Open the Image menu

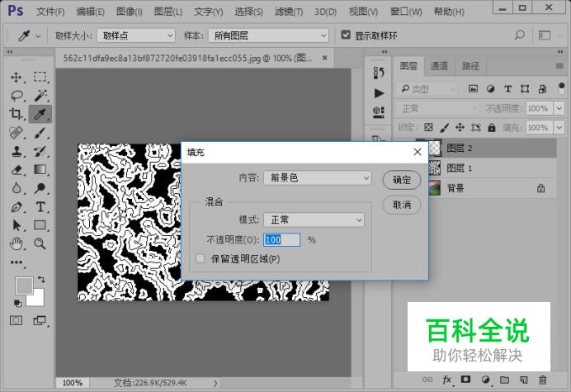(x=129, y=12)
